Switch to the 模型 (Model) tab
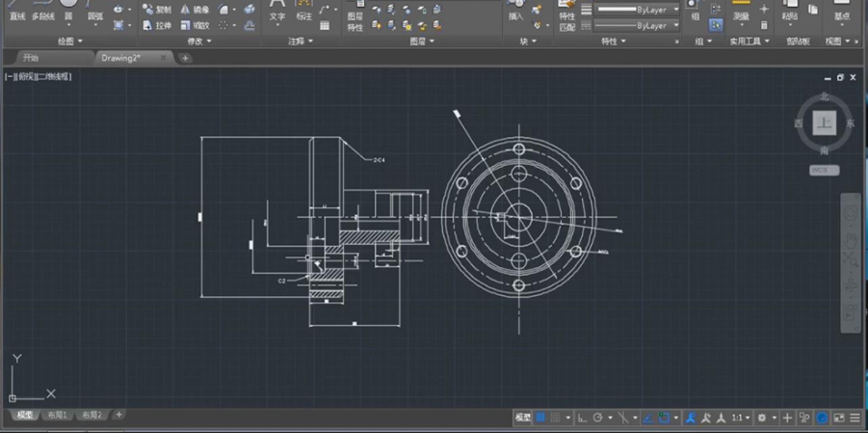Image resolution: width=868 pixels, height=433 pixels. (x=24, y=416)
